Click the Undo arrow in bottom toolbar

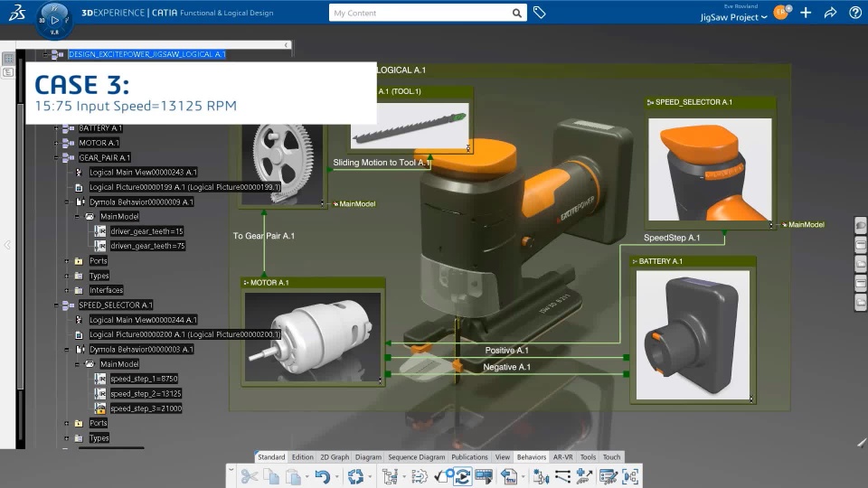(x=322, y=476)
